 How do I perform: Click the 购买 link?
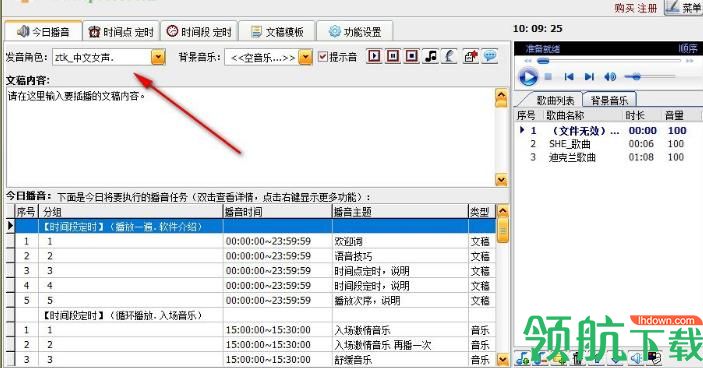625,8
